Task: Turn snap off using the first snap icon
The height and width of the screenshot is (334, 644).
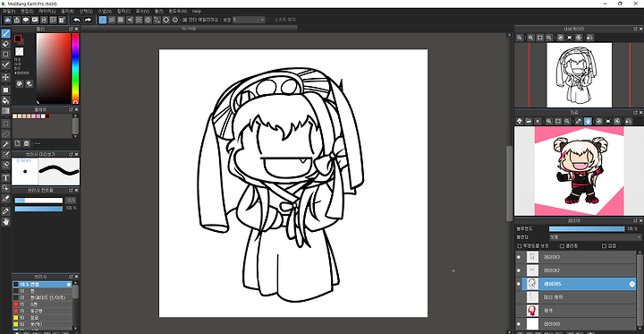Action: coord(103,20)
